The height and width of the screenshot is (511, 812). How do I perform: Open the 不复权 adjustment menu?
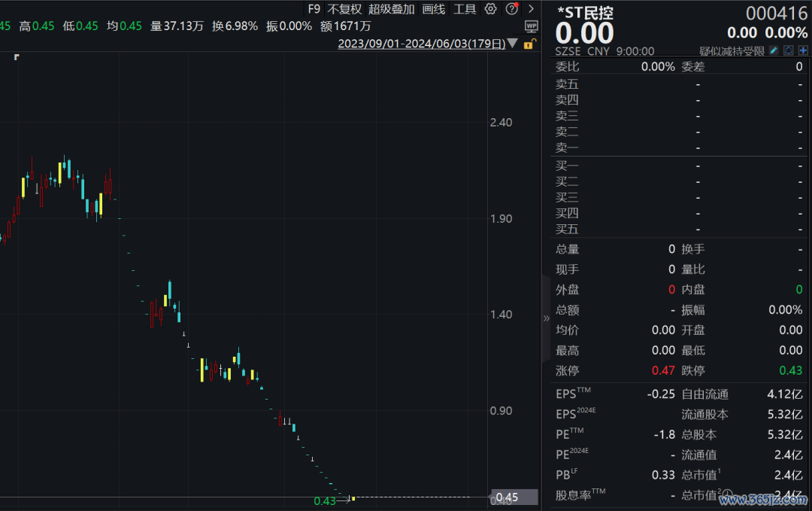344,9
